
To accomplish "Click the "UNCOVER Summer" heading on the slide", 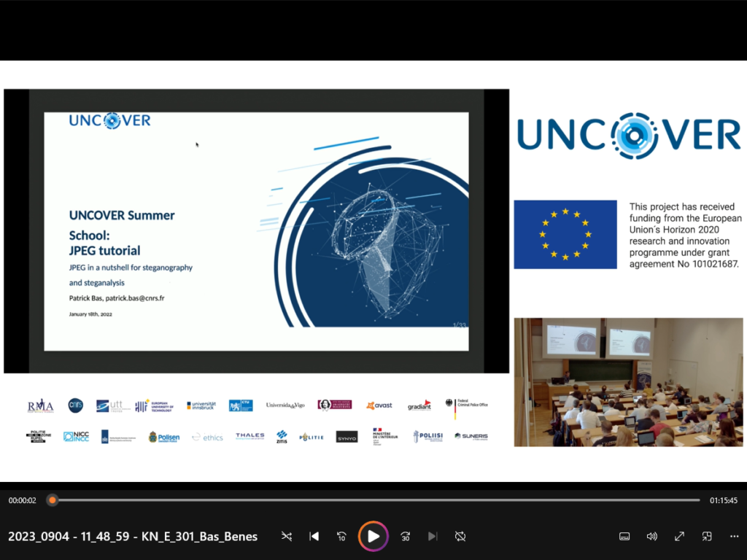I will [x=122, y=215].
